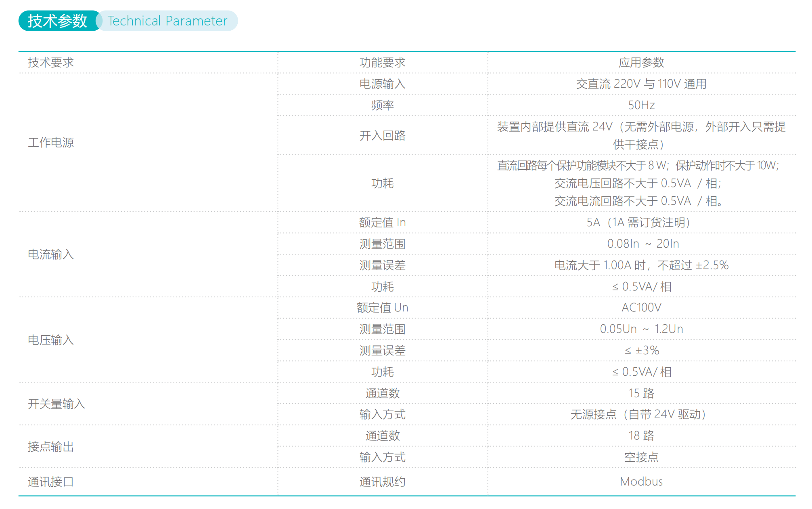Click the 开关量输入 row label
The width and height of the screenshot is (812, 509).
[55, 403]
